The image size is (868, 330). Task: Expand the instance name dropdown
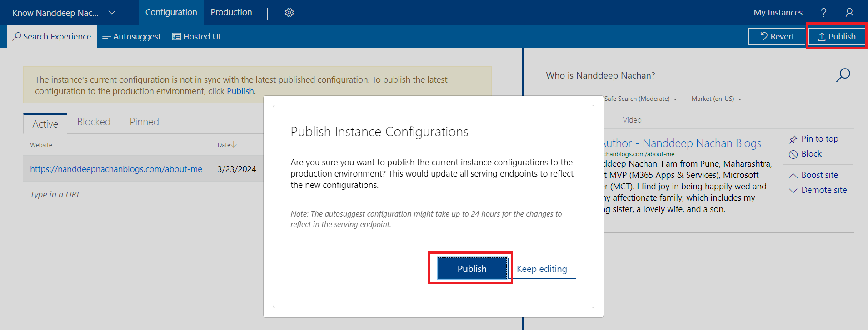tap(112, 13)
